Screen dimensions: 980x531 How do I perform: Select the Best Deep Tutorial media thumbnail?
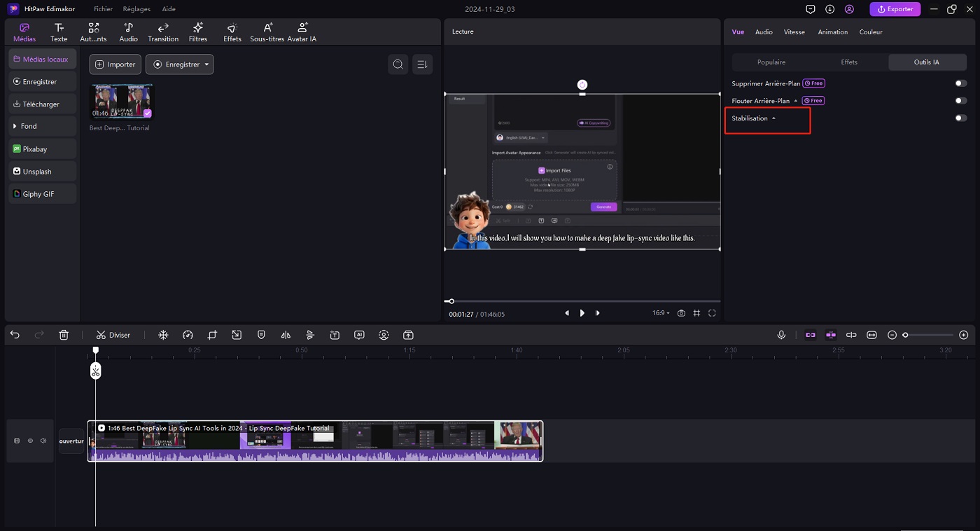(120, 102)
